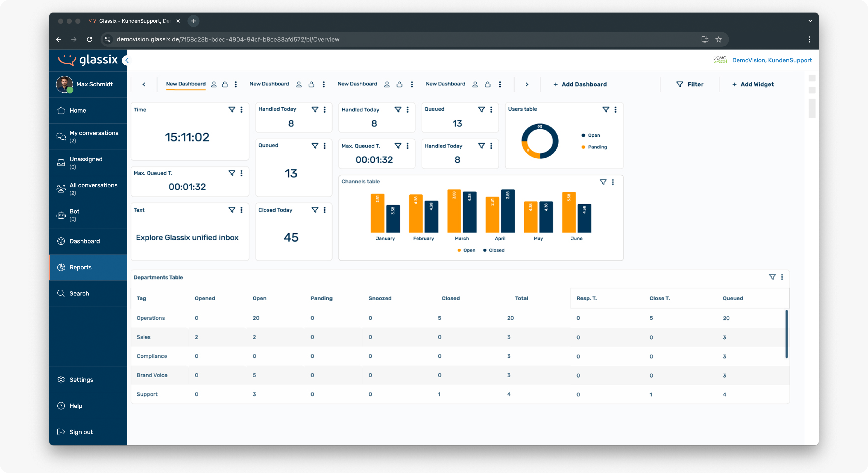
Task: Toggle Panding legend in Users table
Action: pos(594,147)
